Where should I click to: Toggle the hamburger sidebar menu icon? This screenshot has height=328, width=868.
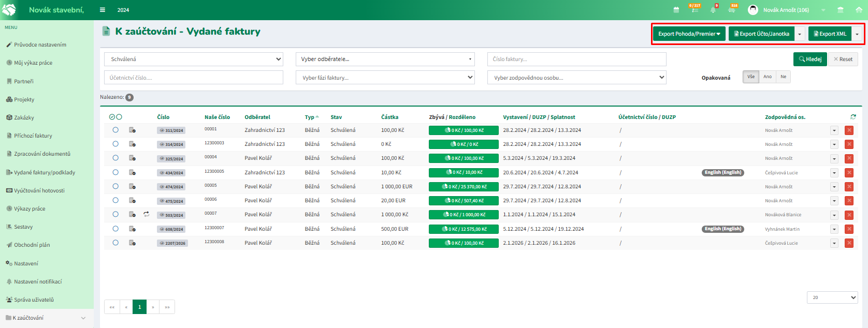point(103,10)
